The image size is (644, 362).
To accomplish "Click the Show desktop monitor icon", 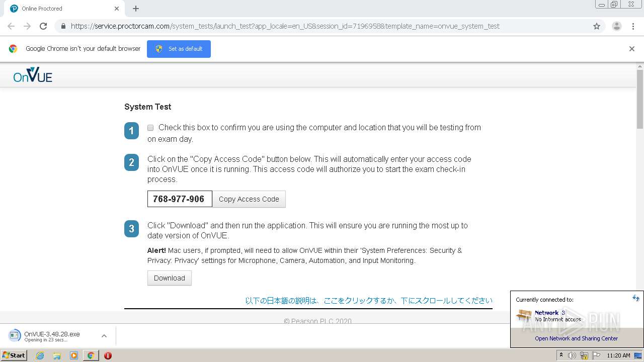I will (638, 355).
